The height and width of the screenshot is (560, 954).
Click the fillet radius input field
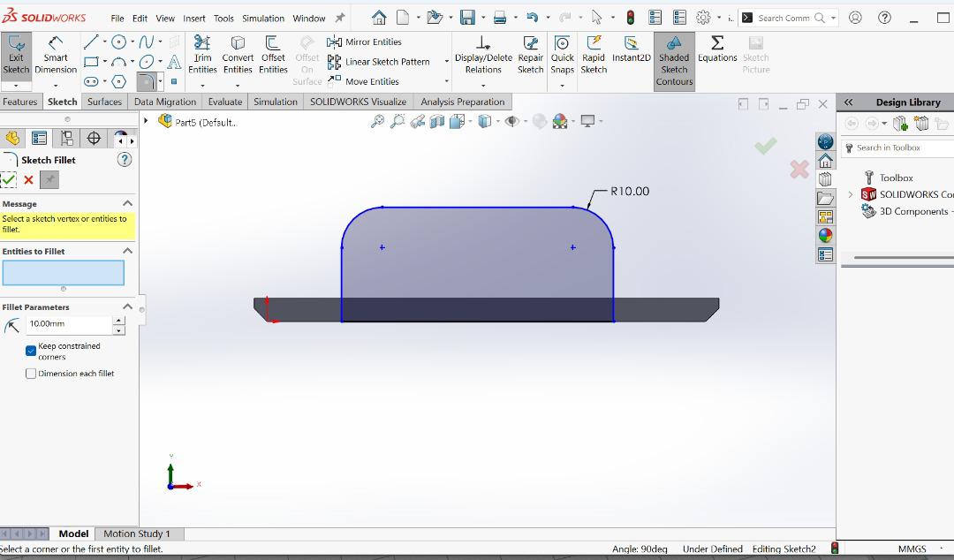[70, 324]
